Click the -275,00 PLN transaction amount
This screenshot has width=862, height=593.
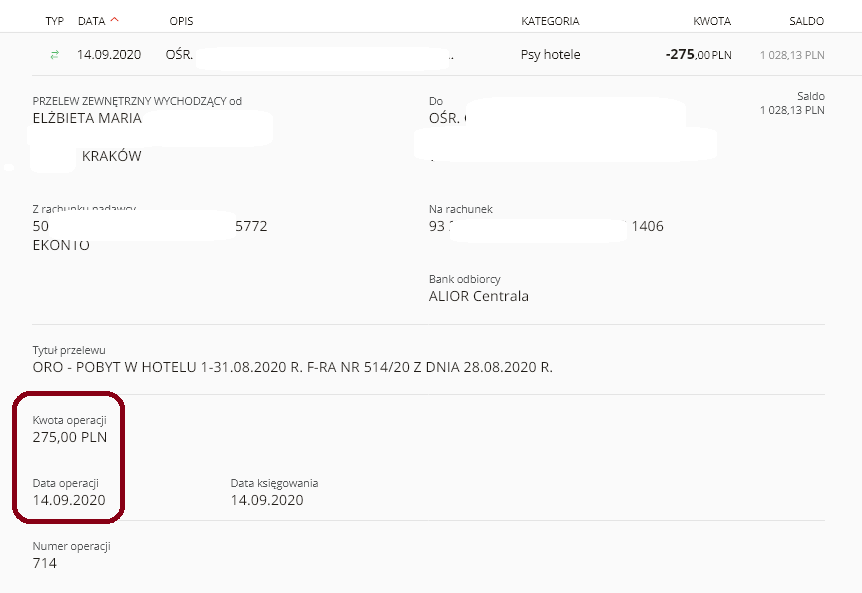click(x=698, y=54)
